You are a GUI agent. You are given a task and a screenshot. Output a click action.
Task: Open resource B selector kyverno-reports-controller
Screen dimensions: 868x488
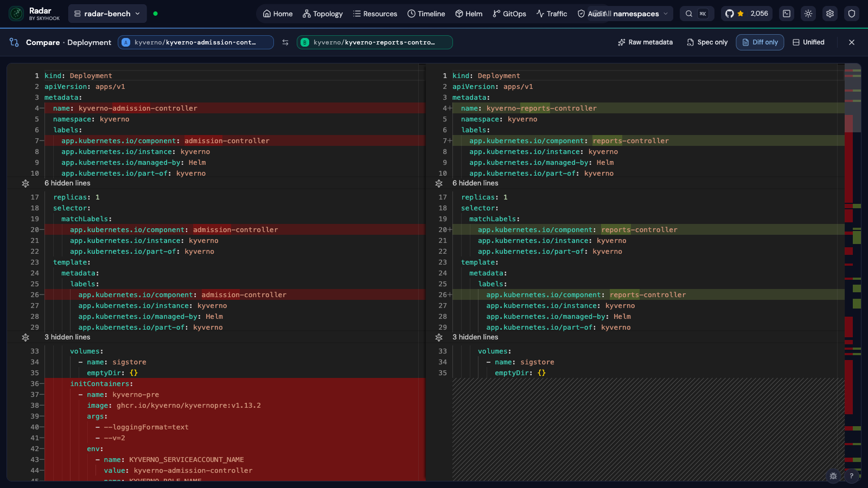375,42
